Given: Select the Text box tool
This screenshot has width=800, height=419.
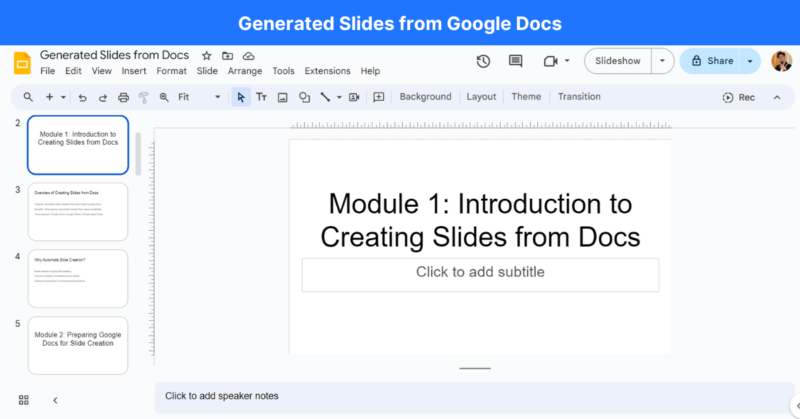Looking at the screenshot, I should click(261, 97).
